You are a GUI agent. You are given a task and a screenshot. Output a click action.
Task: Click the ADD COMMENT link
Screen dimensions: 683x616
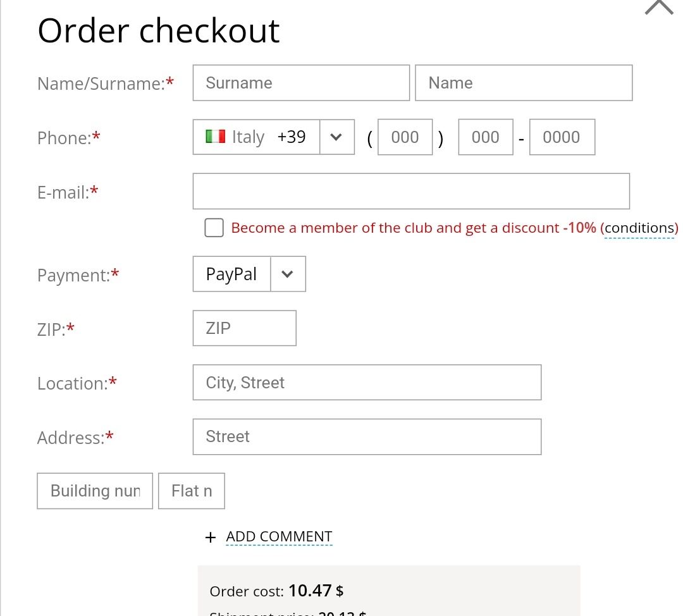(279, 536)
